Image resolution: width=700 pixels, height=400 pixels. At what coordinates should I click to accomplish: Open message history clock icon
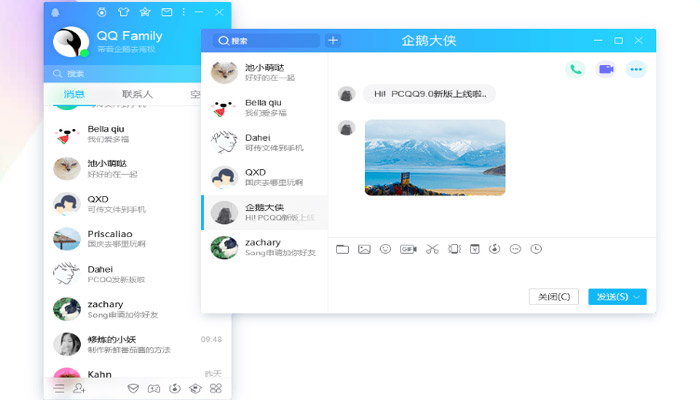[536, 249]
